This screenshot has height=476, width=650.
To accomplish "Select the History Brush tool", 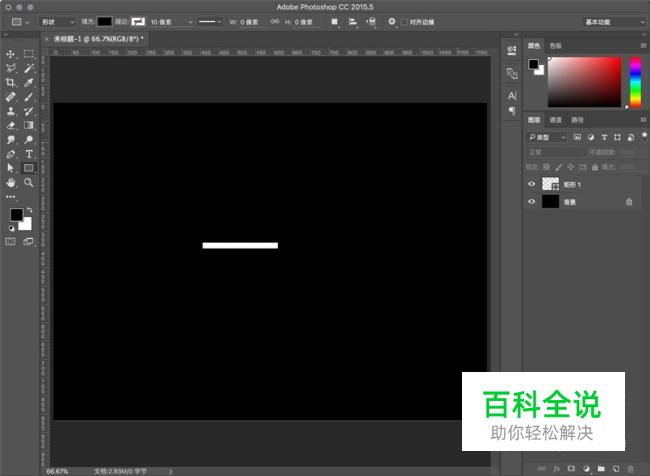I will pos(29,111).
